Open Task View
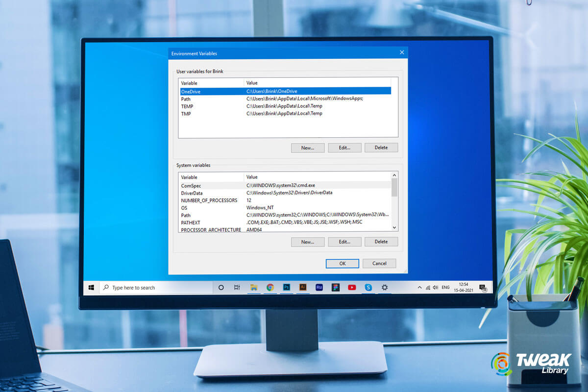588x392 pixels. (x=236, y=288)
